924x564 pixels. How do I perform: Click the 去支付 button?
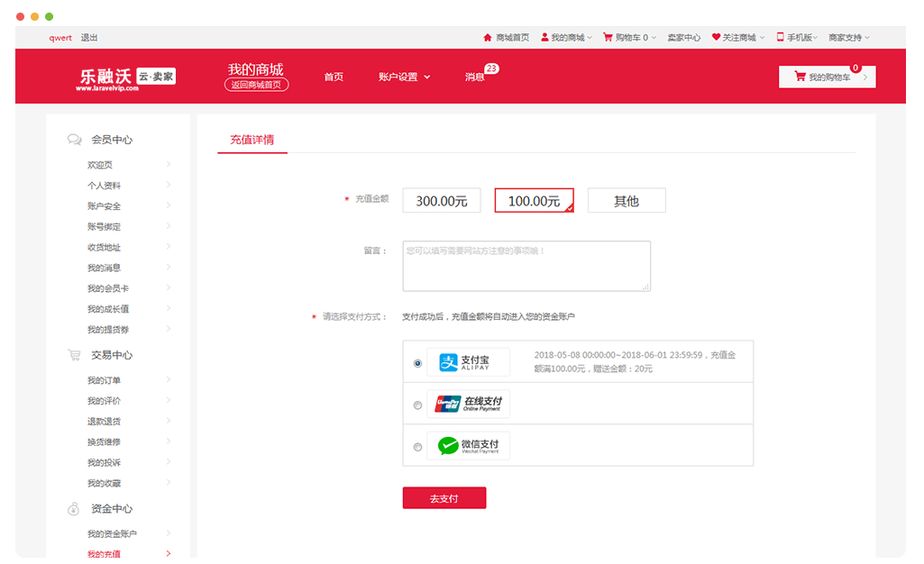click(x=444, y=498)
